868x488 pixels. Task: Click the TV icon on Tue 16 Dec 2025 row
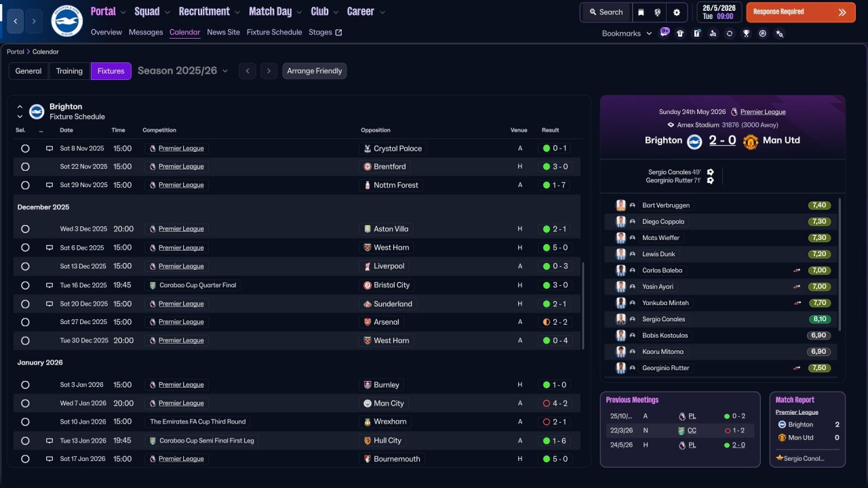pyautogui.click(x=50, y=285)
